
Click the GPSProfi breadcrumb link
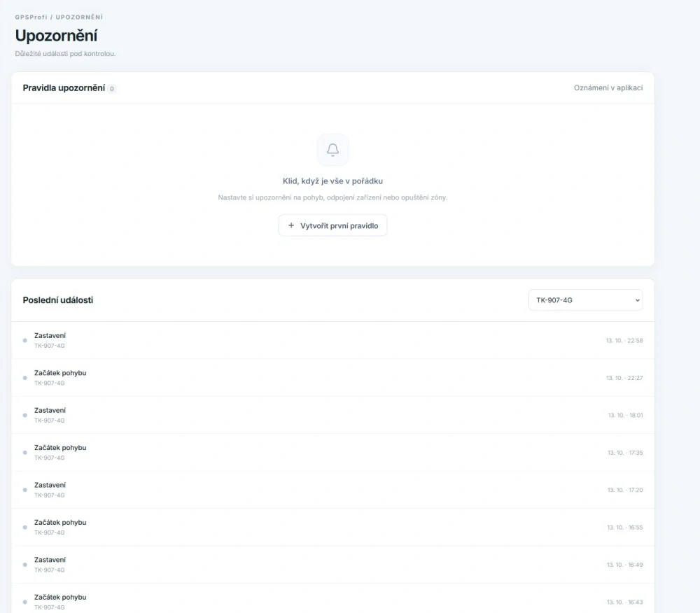pos(31,17)
